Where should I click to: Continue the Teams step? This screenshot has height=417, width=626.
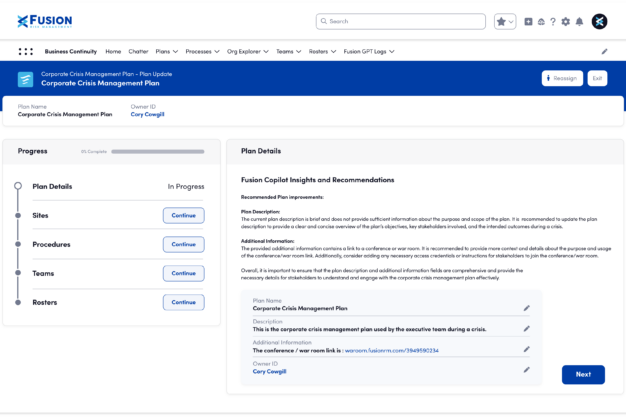pyautogui.click(x=184, y=273)
